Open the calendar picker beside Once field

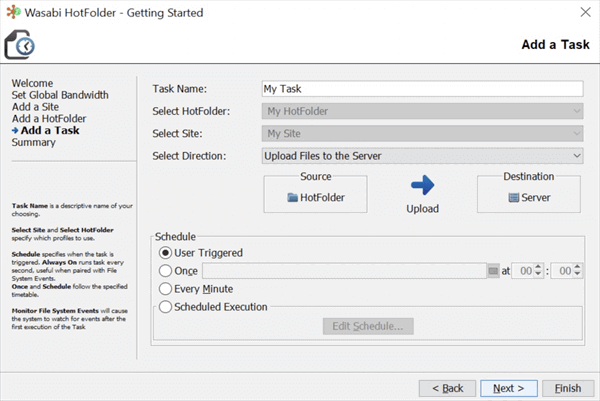(492, 270)
